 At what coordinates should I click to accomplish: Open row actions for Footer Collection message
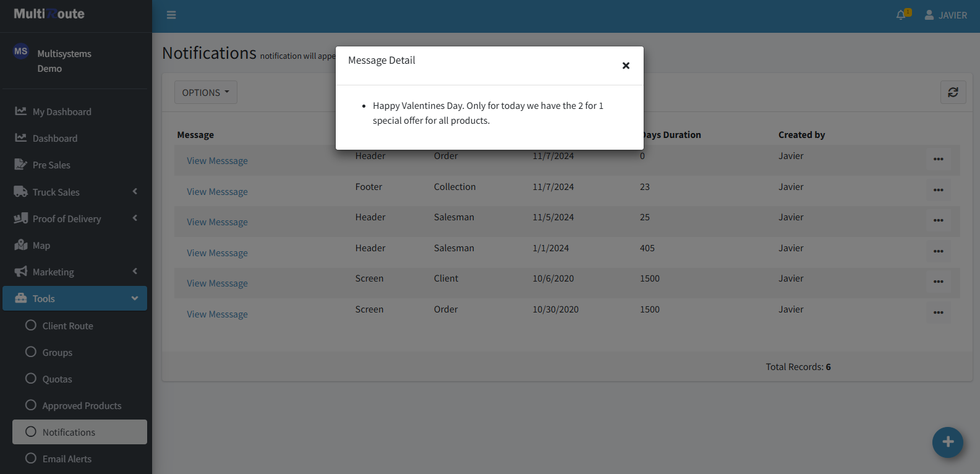938,190
